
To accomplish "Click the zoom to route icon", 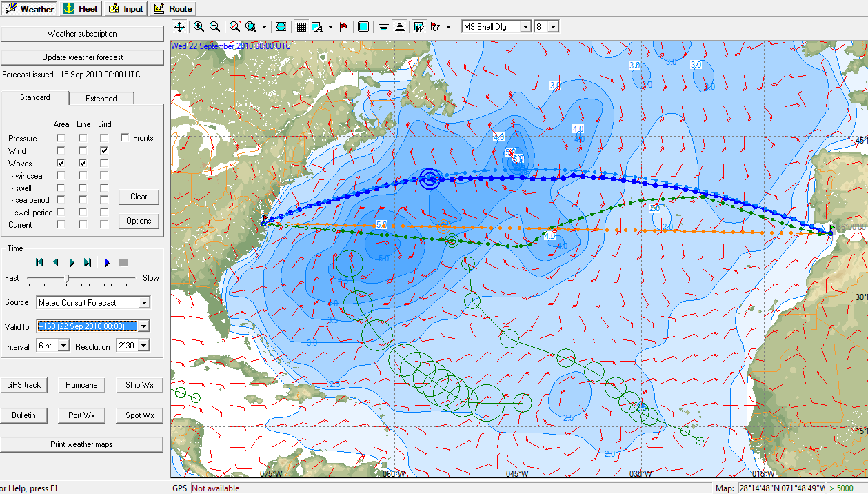I will click(x=234, y=27).
